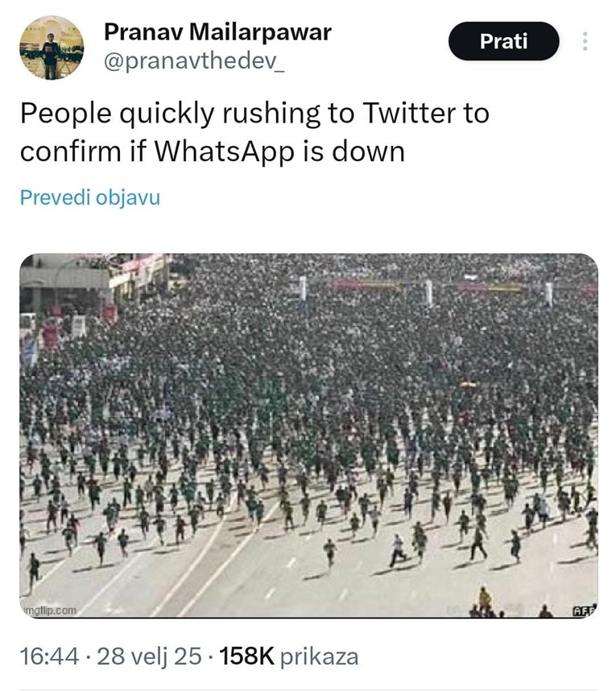Open the display name Pranav Mailarpawar
Screen dimensions: 616x692
point(217,32)
